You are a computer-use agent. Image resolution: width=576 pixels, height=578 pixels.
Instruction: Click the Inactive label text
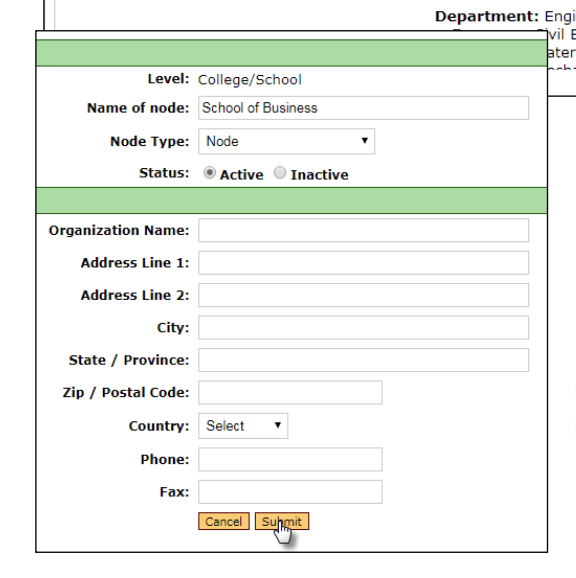320,175
